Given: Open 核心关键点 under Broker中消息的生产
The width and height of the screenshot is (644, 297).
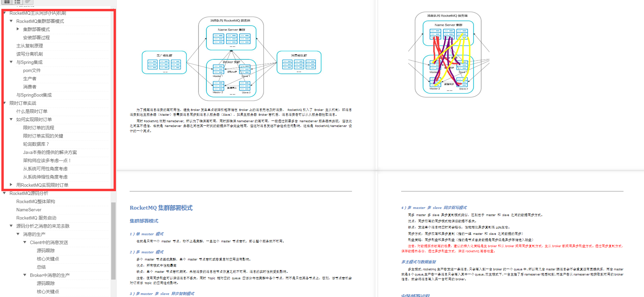Looking at the screenshot, I should click(x=48, y=292).
